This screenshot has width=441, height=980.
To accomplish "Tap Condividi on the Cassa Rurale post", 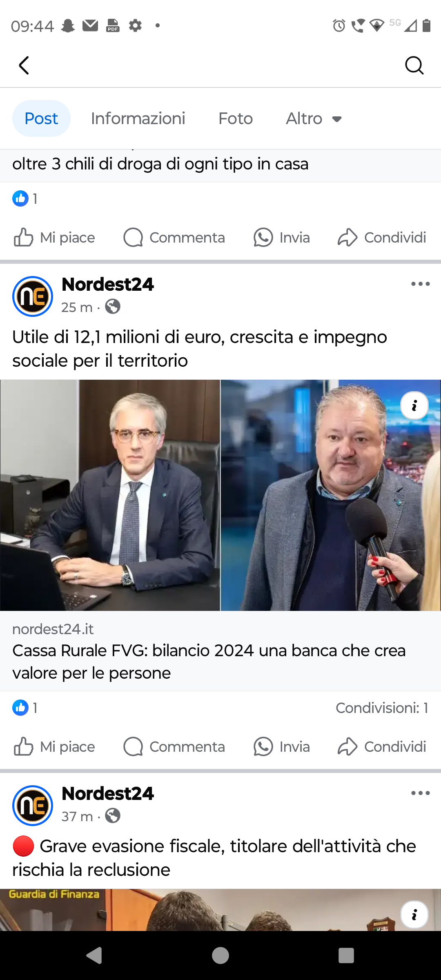I will pyautogui.click(x=382, y=746).
